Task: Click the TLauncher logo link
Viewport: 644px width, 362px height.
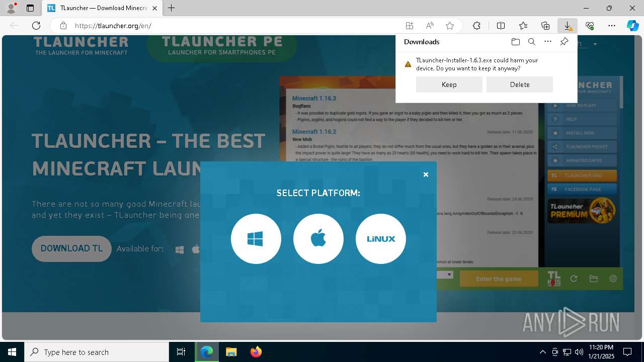Action: pyautogui.click(x=80, y=46)
